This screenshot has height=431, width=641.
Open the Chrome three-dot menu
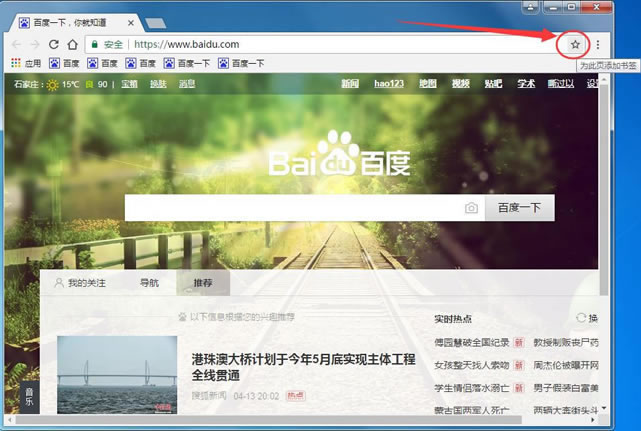tap(597, 44)
